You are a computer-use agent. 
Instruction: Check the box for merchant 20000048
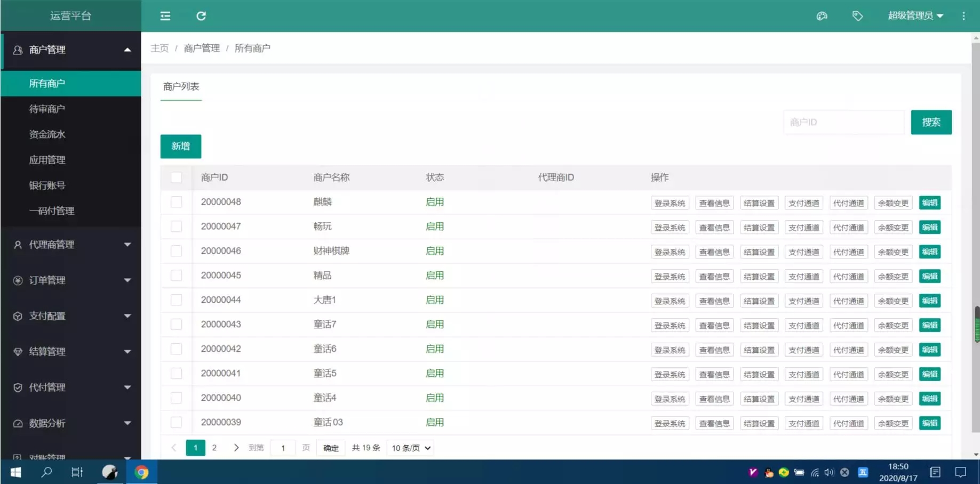176,202
